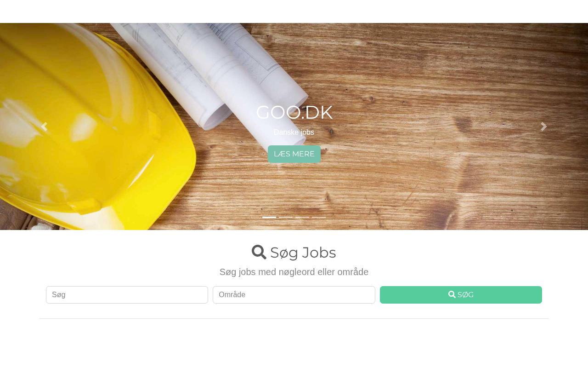This screenshot has width=588, height=368.
Task: Switch to the third carousel slide indicator
Action: click(302, 217)
